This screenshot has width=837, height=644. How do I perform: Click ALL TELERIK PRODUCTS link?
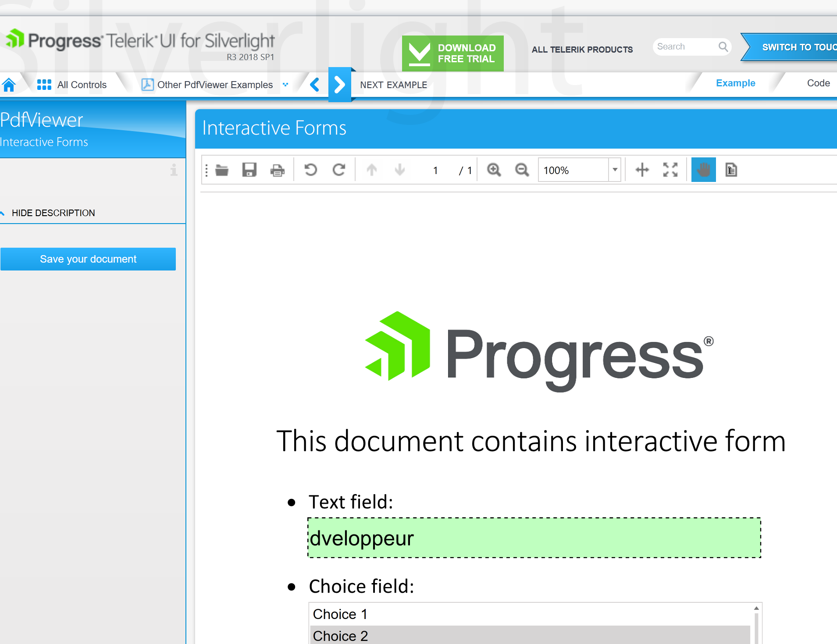[582, 50]
